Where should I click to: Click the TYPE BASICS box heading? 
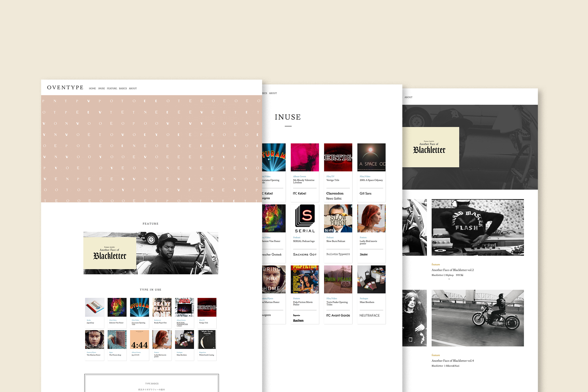(151, 383)
